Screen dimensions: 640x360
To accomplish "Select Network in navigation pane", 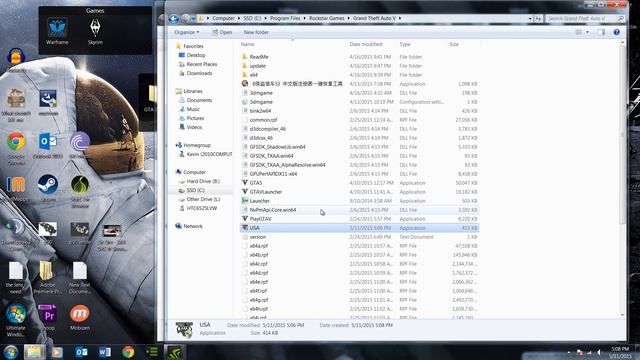I will pos(193,226).
